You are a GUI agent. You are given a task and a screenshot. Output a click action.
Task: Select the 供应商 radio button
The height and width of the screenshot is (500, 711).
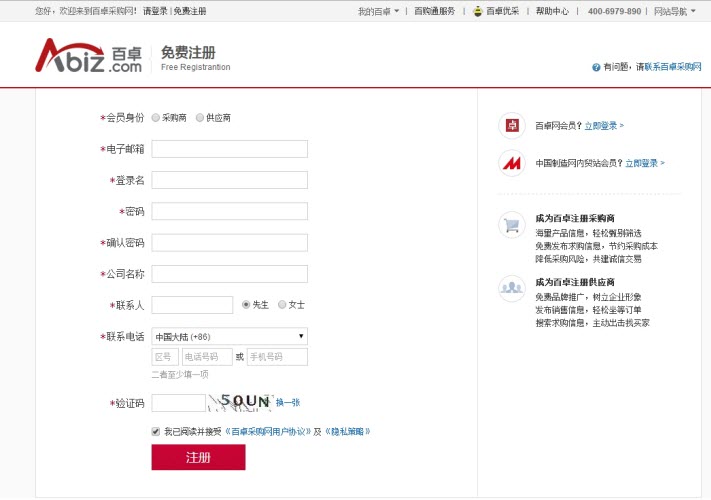[200, 118]
